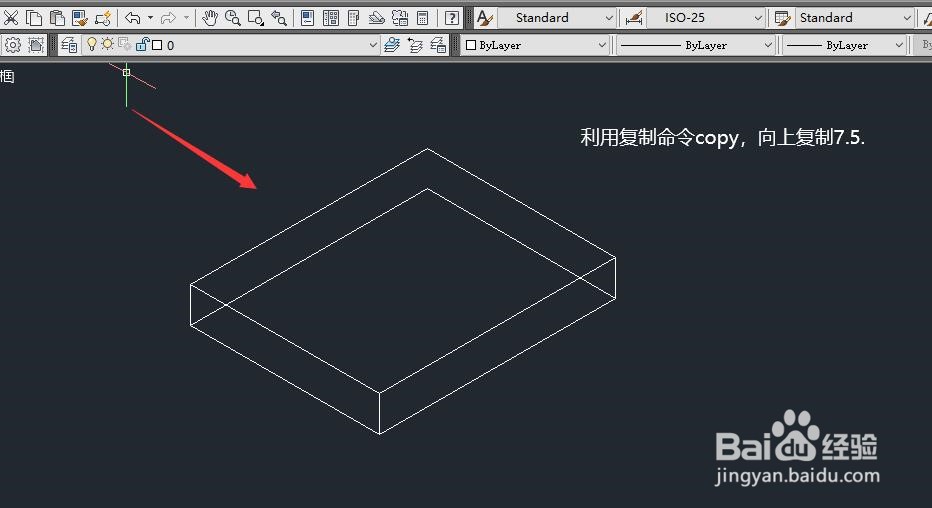The width and height of the screenshot is (932, 508).
Task: Open the Markup Set Manager icon
Action: 400,18
